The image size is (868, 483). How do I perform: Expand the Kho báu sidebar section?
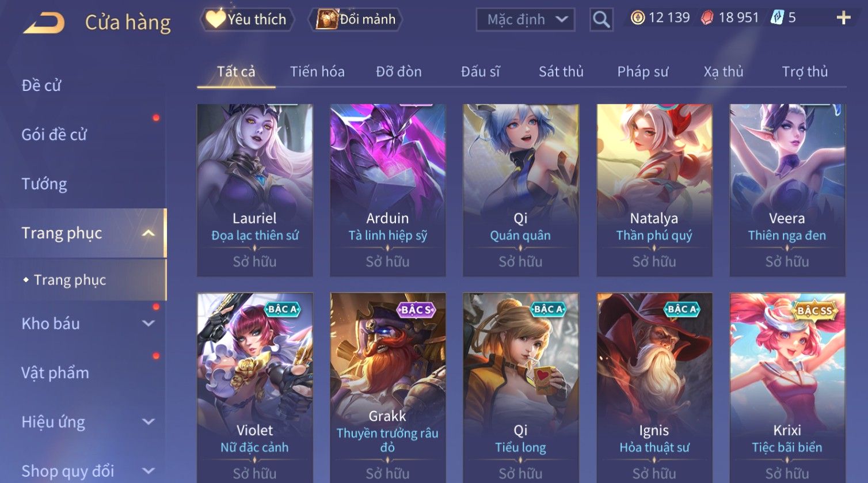point(148,324)
